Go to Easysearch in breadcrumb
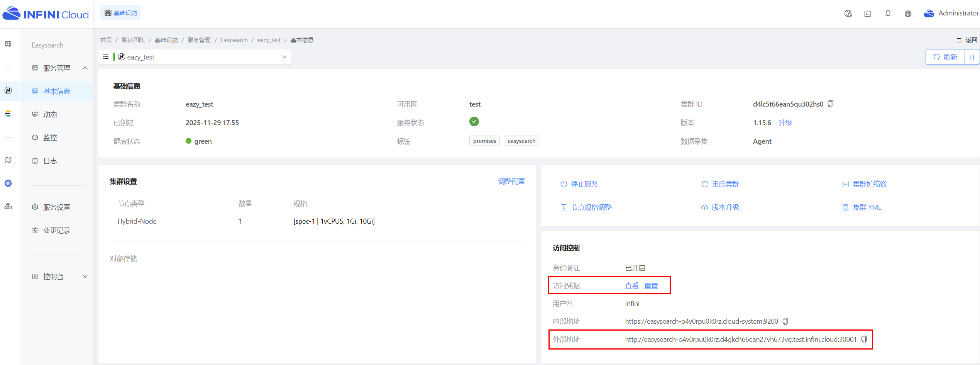This screenshot has height=365, width=980. coord(234,40)
